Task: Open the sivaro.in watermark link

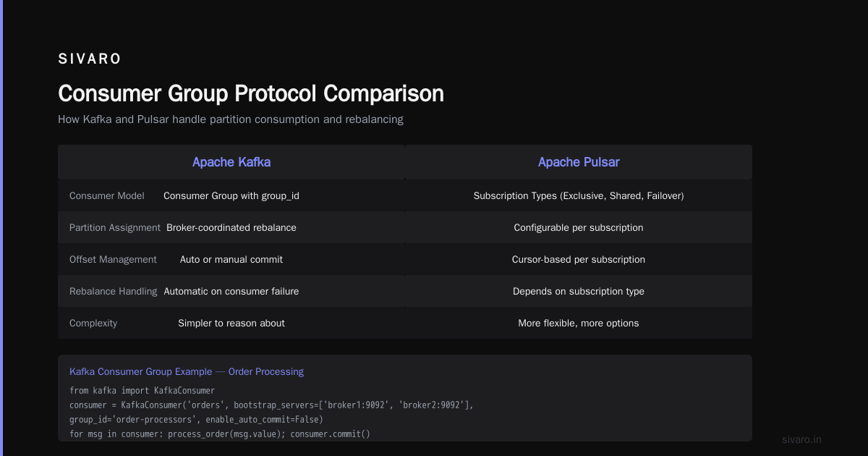Action: tap(802, 439)
